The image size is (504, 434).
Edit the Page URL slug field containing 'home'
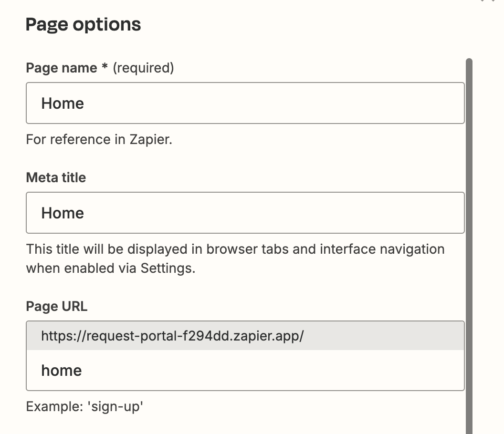click(245, 371)
